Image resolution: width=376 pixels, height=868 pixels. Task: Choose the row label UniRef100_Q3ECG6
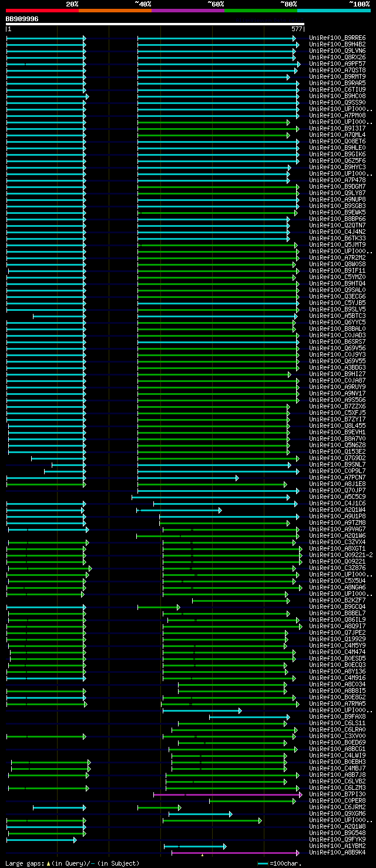[x=337, y=297]
